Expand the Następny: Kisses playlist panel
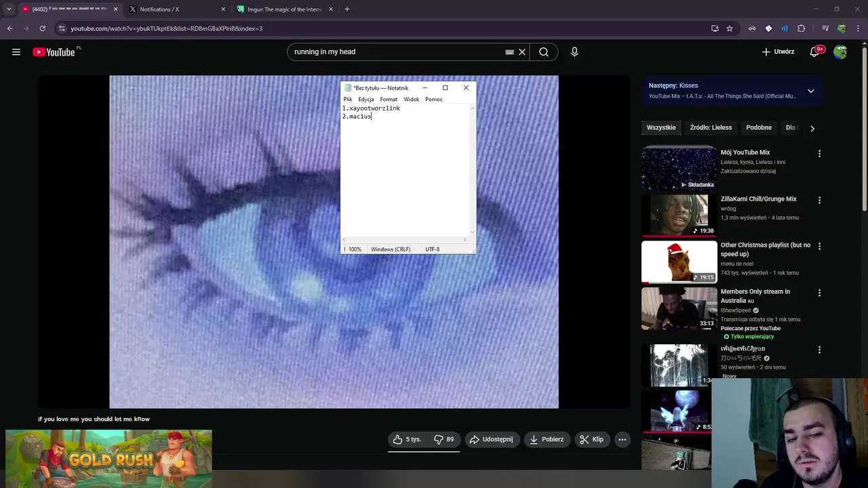868x488 pixels. [810, 91]
